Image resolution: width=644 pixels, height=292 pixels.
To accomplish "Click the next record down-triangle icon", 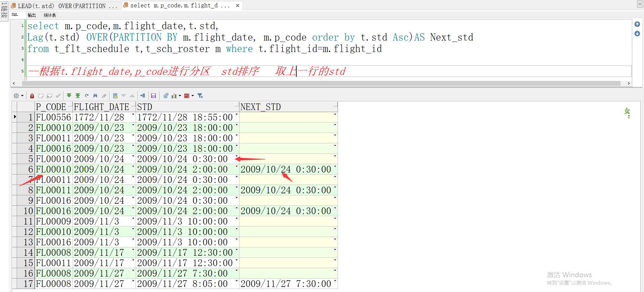I will tap(123, 96).
